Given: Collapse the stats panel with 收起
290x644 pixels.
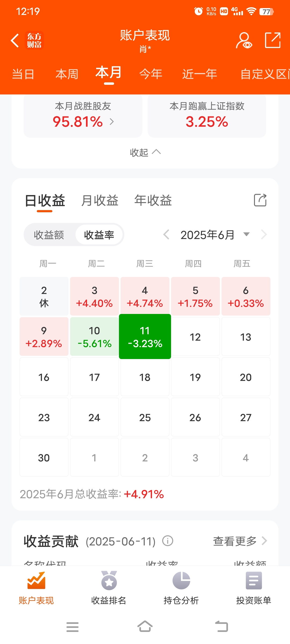Looking at the screenshot, I should click(145, 152).
